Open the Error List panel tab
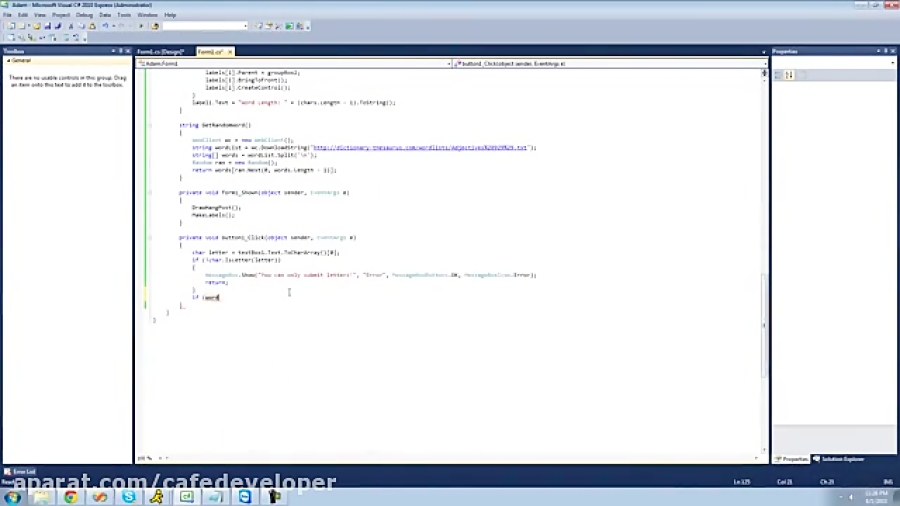The width and height of the screenshot is (900, 506). pos(20,472)
